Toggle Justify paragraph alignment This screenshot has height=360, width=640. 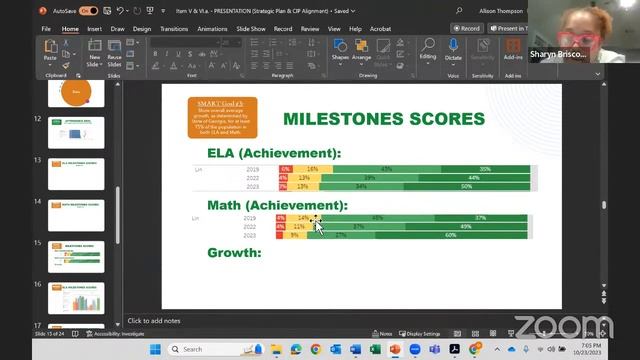289,66
